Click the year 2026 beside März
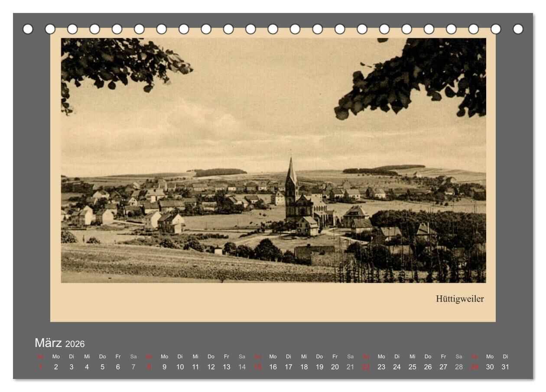 point(75,344)
